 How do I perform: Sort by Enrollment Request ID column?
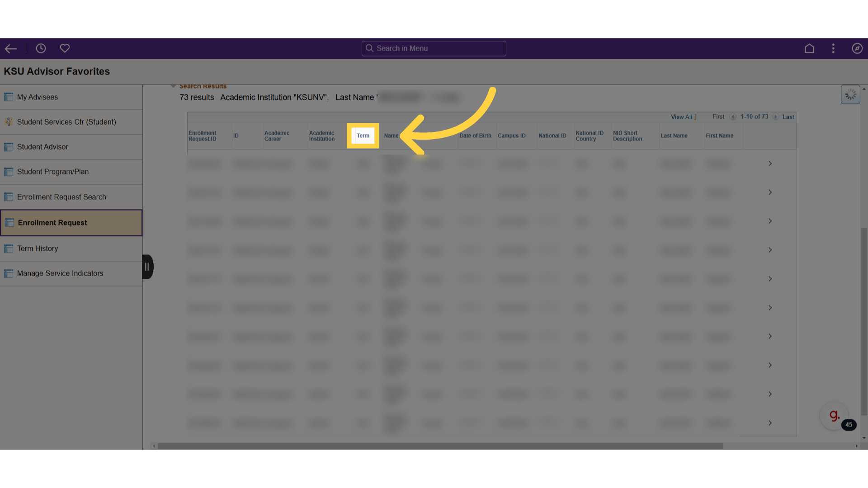pyautogui.click(x=202, y=136)
